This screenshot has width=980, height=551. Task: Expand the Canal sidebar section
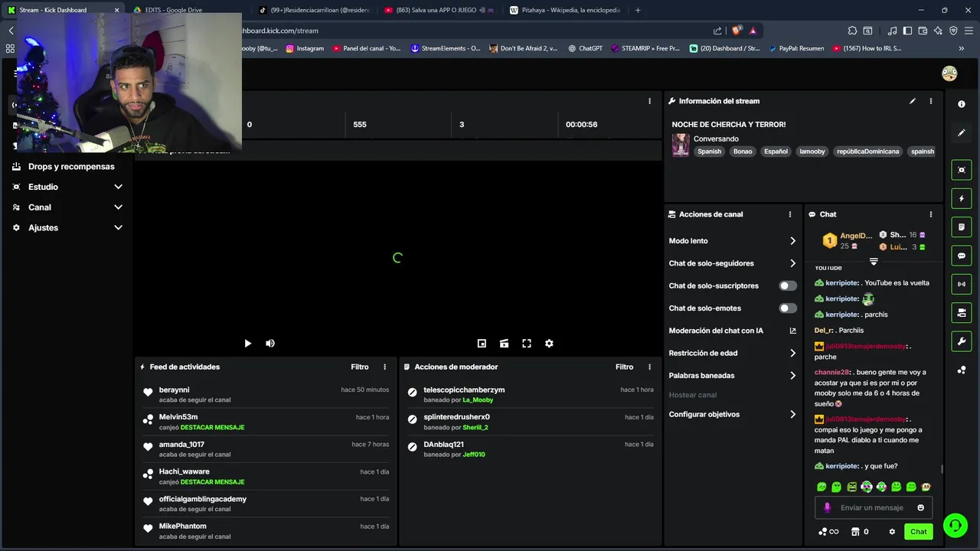(x=67, y=207)
